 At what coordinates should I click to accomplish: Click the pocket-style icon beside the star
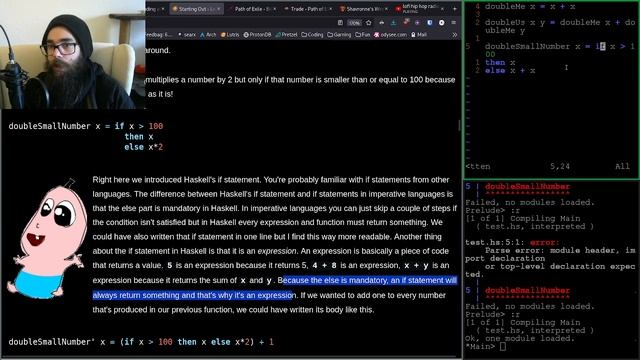tap(381, 23)
